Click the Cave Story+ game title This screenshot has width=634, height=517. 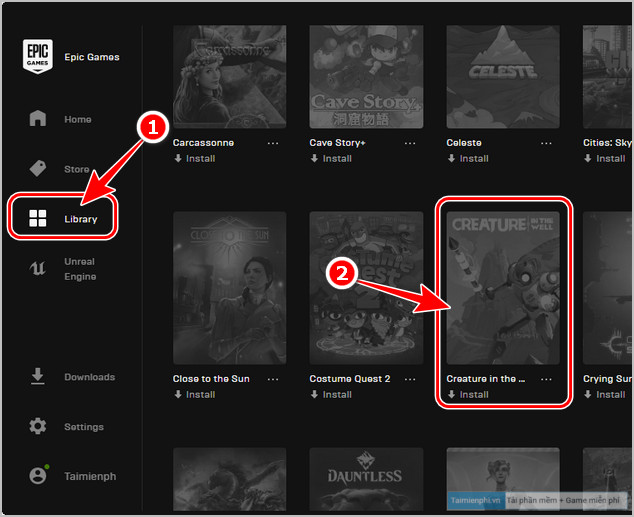[337, 143]
